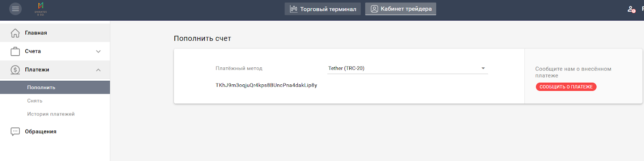This screenshot has height=161, width=644.
Task: Click the Emirates & Co logo
Action: pos(41,9)
